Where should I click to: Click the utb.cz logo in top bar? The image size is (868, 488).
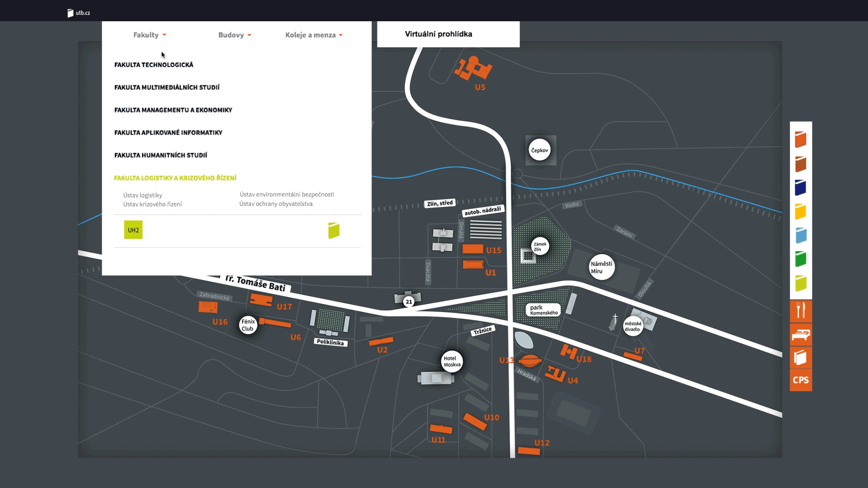79,13
